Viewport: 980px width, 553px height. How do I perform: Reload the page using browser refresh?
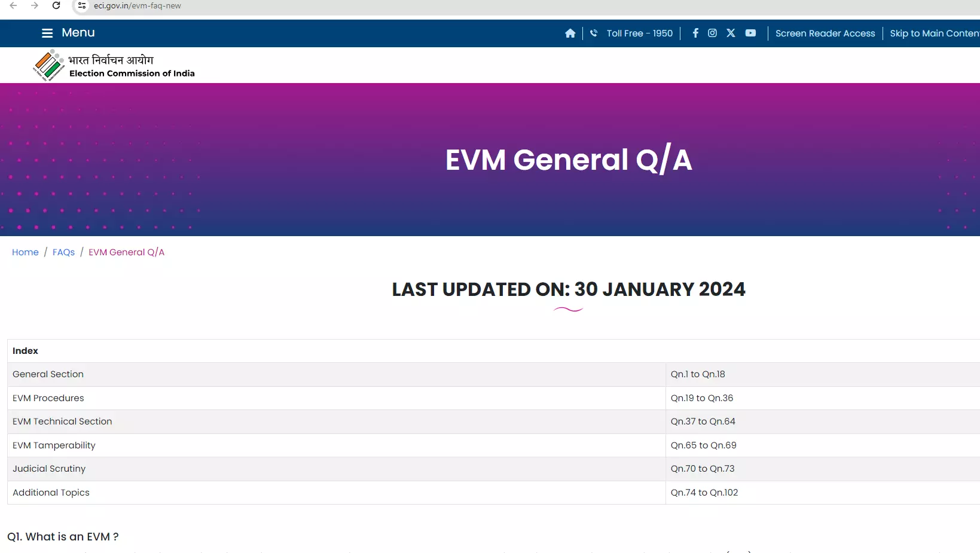[56, 6]
